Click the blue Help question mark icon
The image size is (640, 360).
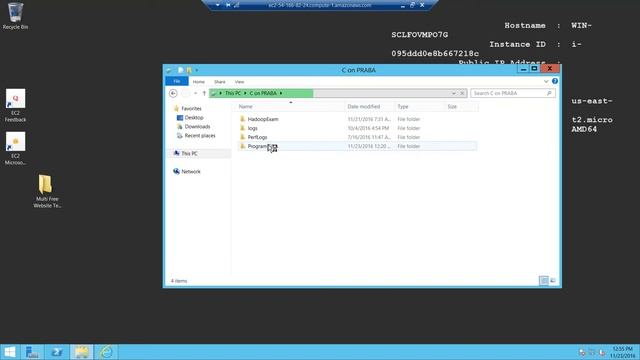point(555,81)
